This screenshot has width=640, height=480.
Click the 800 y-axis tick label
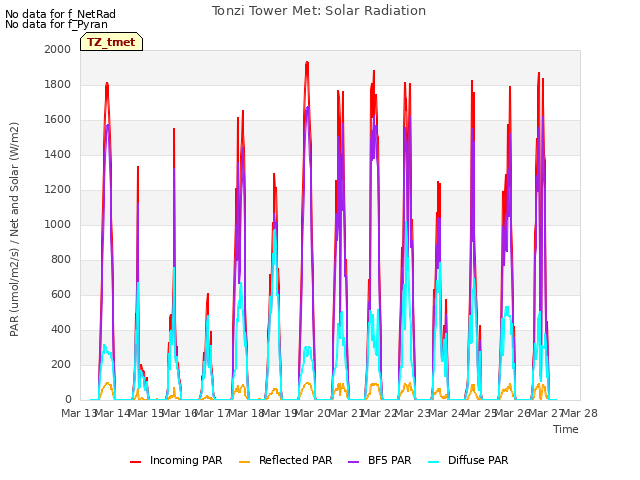[x=61, y=260]
